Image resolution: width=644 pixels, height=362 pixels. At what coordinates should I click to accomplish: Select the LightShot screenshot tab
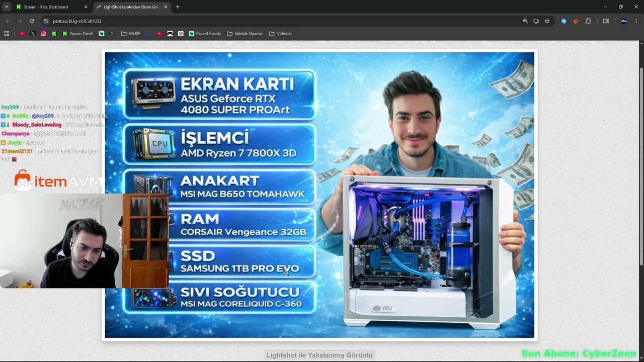[131, 7]
